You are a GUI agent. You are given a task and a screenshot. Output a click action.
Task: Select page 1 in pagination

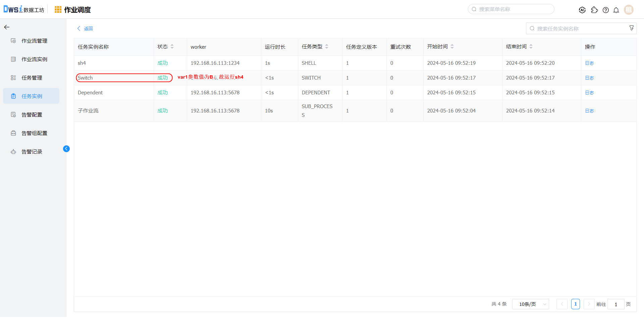point(575,304)
